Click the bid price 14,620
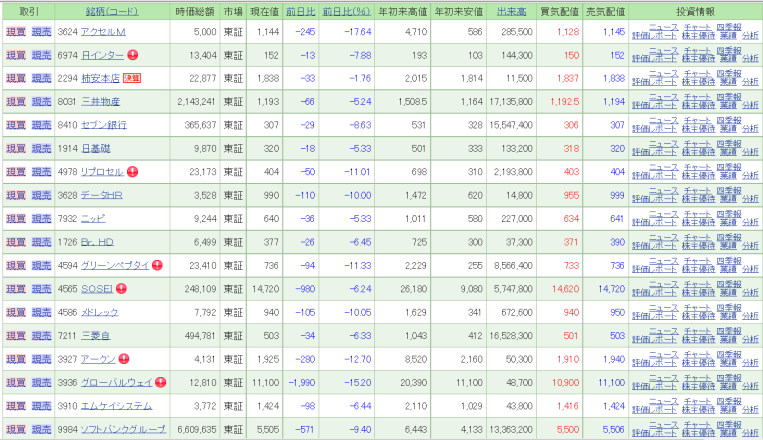 tap(565, 289)
